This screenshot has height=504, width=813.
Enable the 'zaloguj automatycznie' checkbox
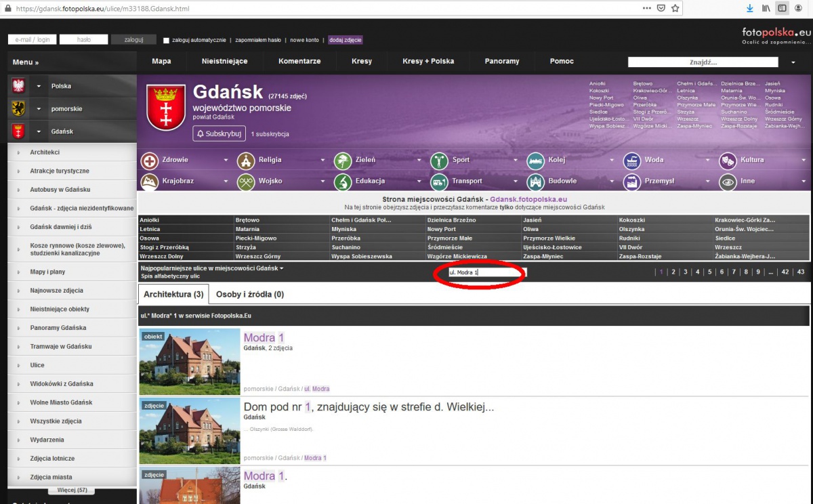coord(167,40)
